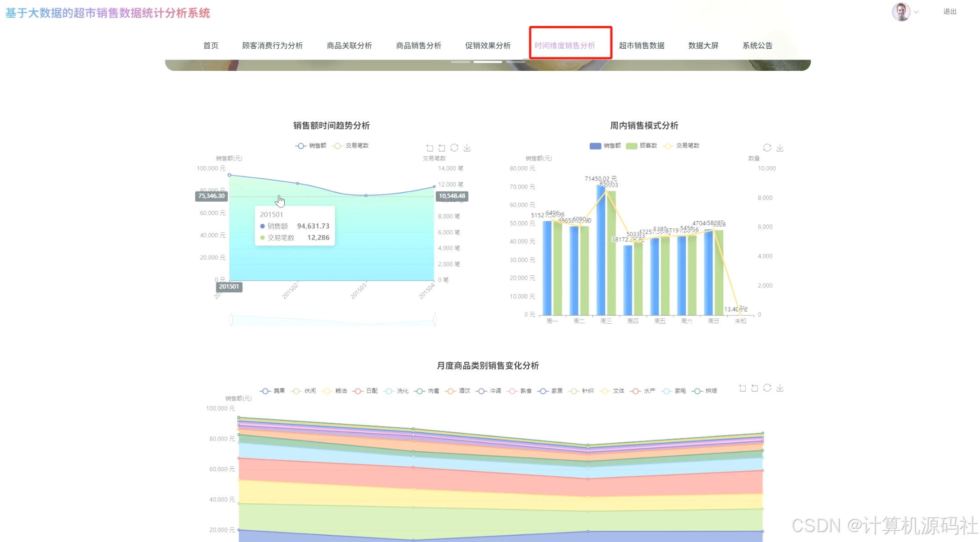This screenshot has width=980, height=542.
Task: Toggle 文体 category in monthly legend
Action: point(612,391)
